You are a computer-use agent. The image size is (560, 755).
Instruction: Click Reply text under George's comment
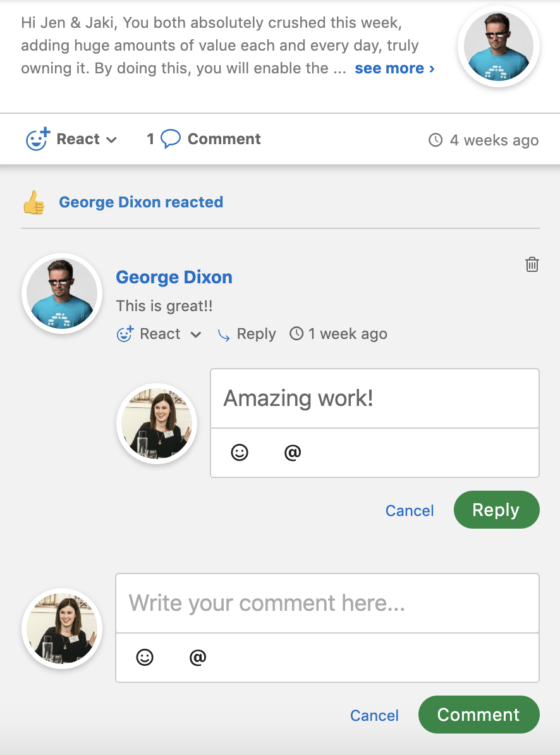click(257, 334)
